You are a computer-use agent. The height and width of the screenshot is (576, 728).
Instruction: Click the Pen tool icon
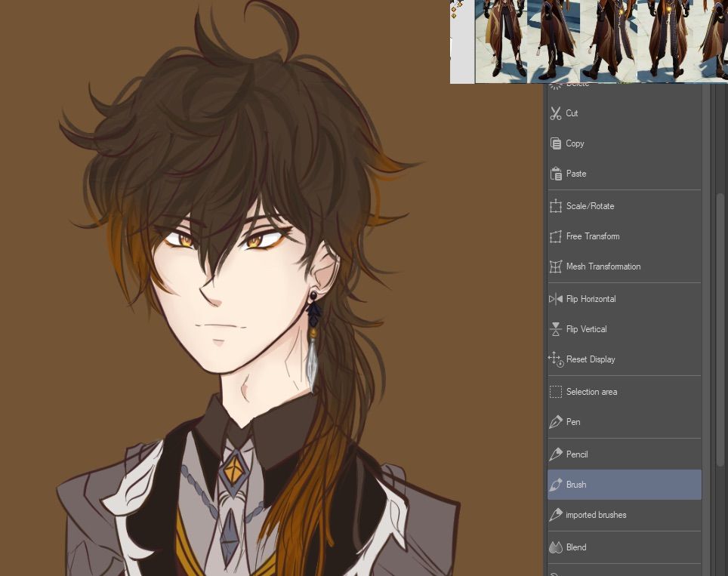pyautogui.click(x=556, y=422)
